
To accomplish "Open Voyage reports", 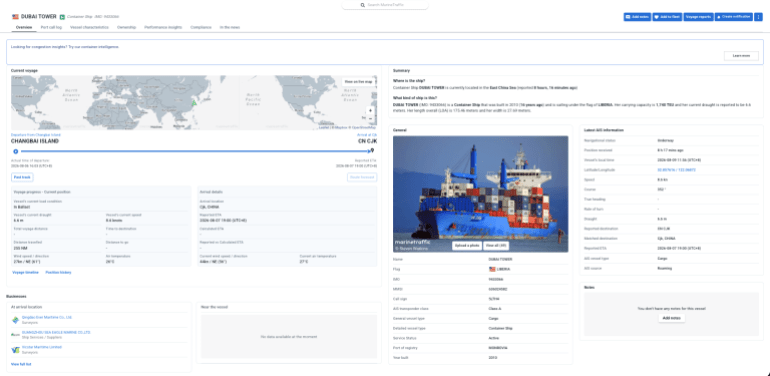I will click(698, 17).
